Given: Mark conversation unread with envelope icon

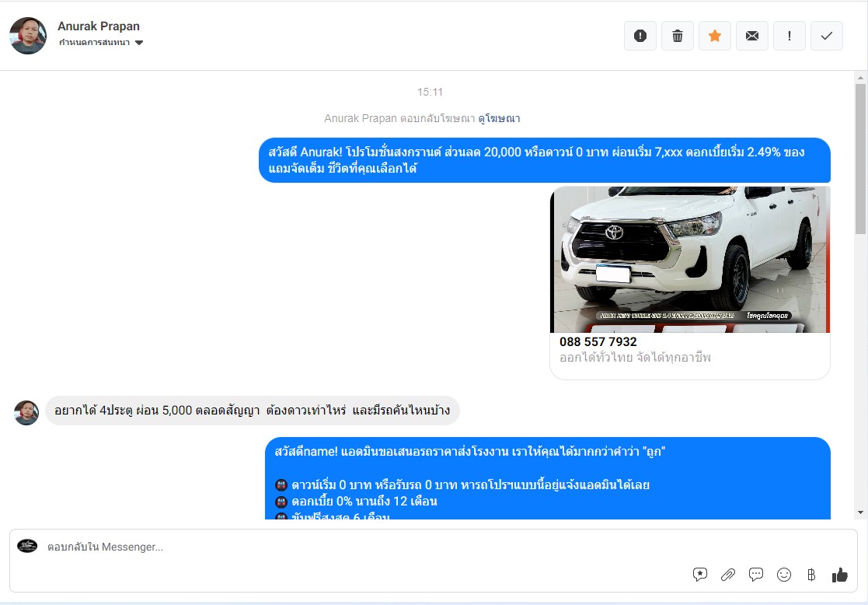Looking at the screenshot, I should point(752,36).
